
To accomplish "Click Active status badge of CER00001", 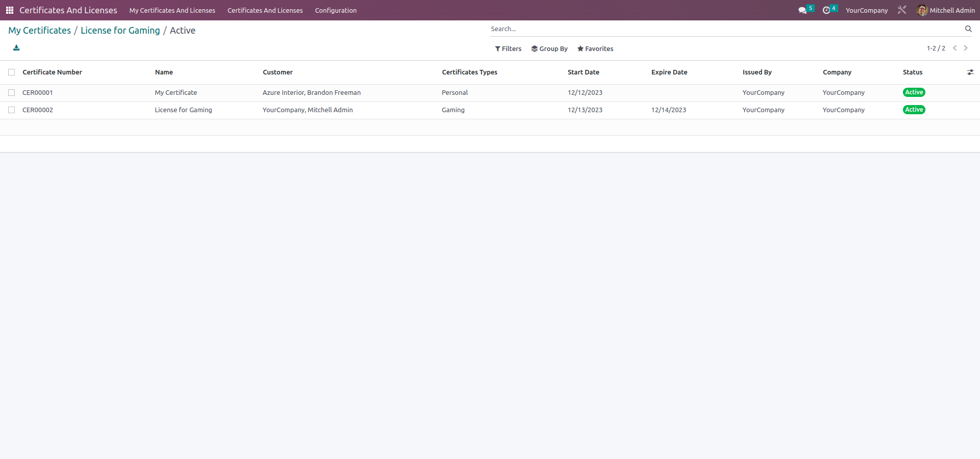I will tap(914, 92).
